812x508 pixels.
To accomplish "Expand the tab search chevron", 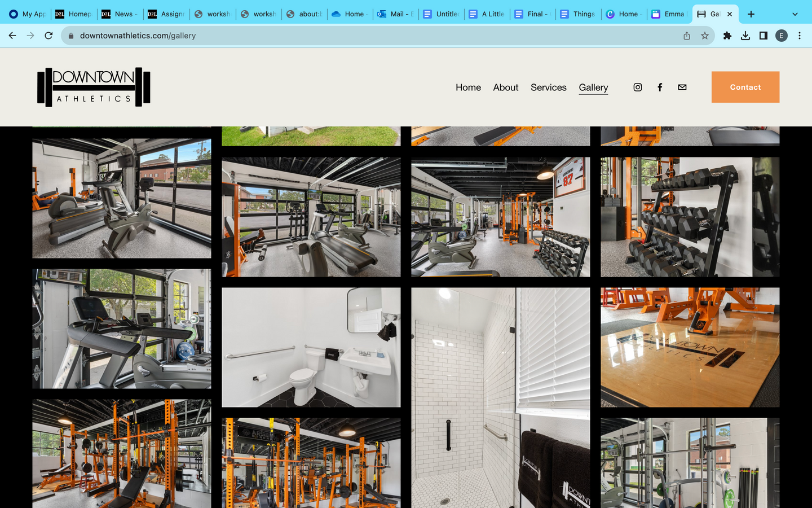I will (x=795, y=14).
